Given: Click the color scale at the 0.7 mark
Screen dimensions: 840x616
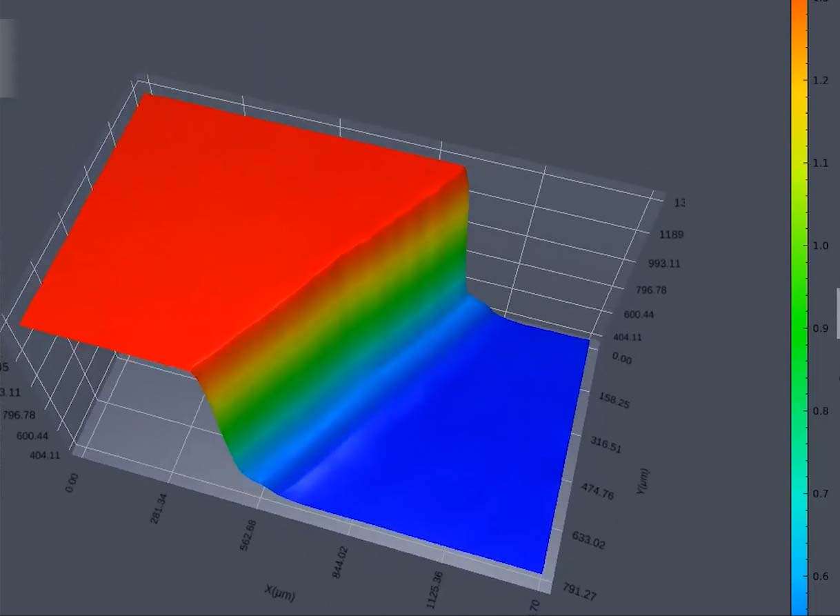Looking at the screenshot, I should pos(798,493).
